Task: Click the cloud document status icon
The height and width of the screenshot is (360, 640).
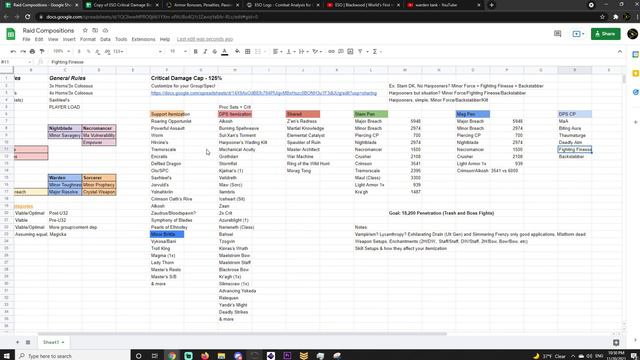Action: [x=105, y=31]
